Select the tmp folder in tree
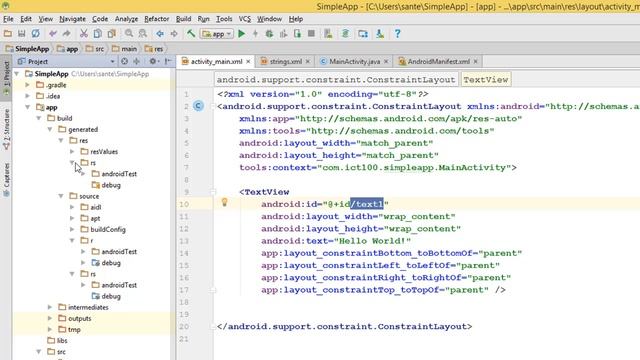 tap(74, 329)
